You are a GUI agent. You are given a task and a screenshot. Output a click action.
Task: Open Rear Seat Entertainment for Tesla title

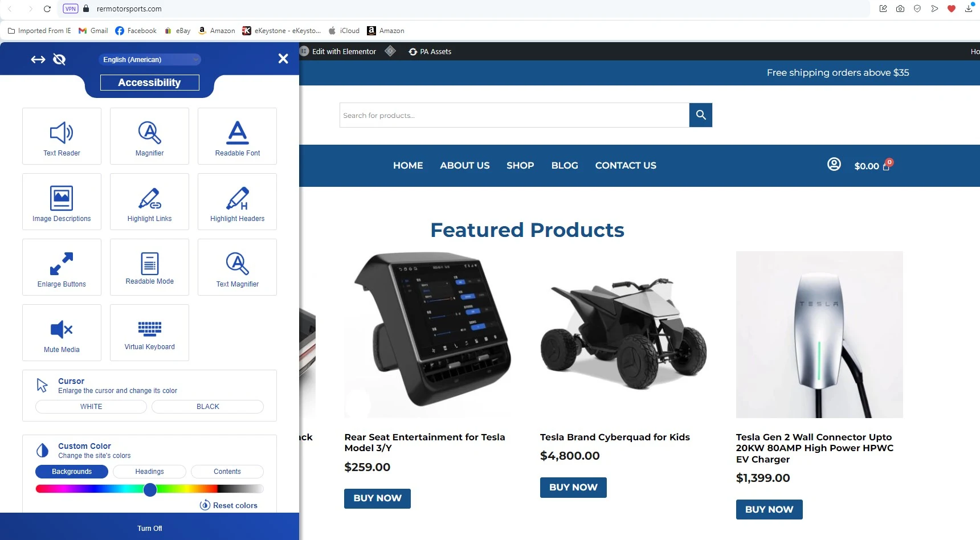(x=425, y=443)
